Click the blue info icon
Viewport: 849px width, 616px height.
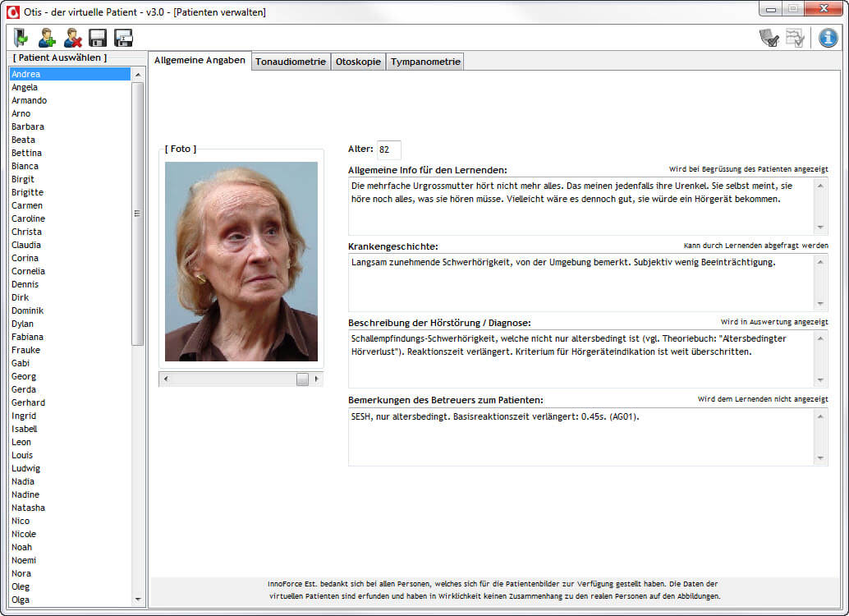pyautogui.click(x=828, y=38)
